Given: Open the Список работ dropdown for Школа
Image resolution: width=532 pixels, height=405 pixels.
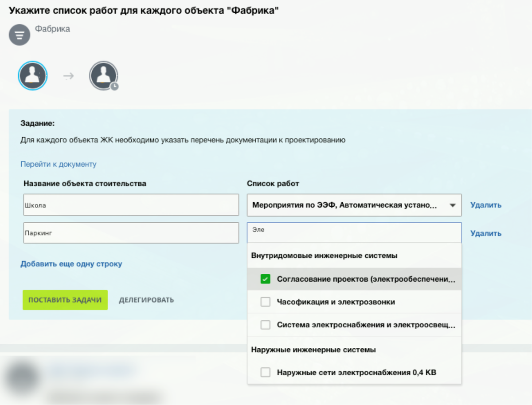Looking at the screenshot, I should tap(354, 205).
